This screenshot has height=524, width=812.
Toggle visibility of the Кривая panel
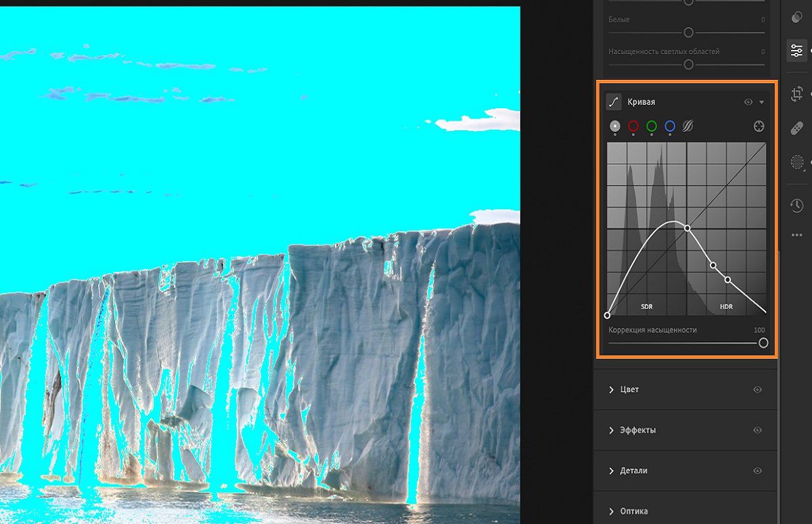click(x=748, y=102)
